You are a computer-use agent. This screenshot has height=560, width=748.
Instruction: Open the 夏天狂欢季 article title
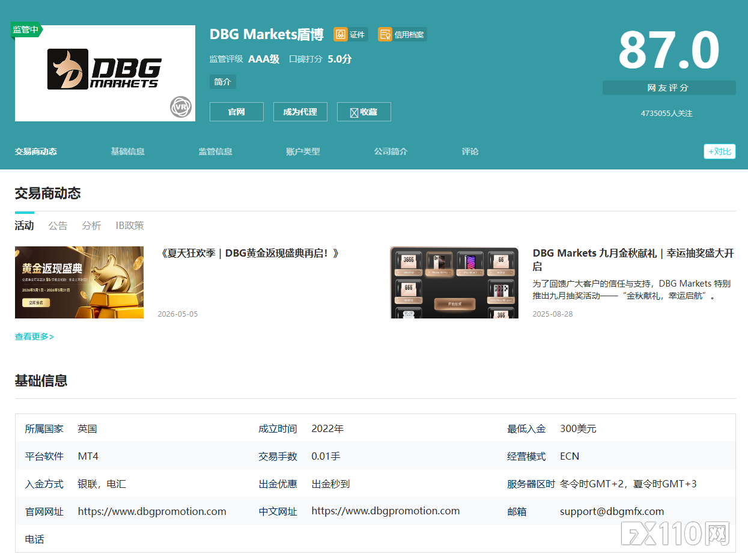click(x=249, y=254)
